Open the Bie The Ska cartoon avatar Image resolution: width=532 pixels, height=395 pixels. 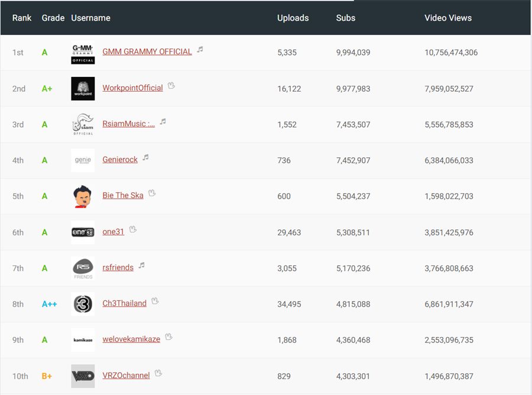click(83, 196)
